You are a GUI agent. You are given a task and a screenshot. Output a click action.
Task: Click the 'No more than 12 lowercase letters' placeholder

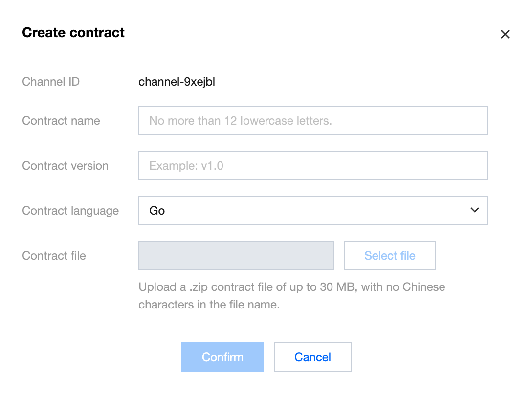tap(241, 121)
